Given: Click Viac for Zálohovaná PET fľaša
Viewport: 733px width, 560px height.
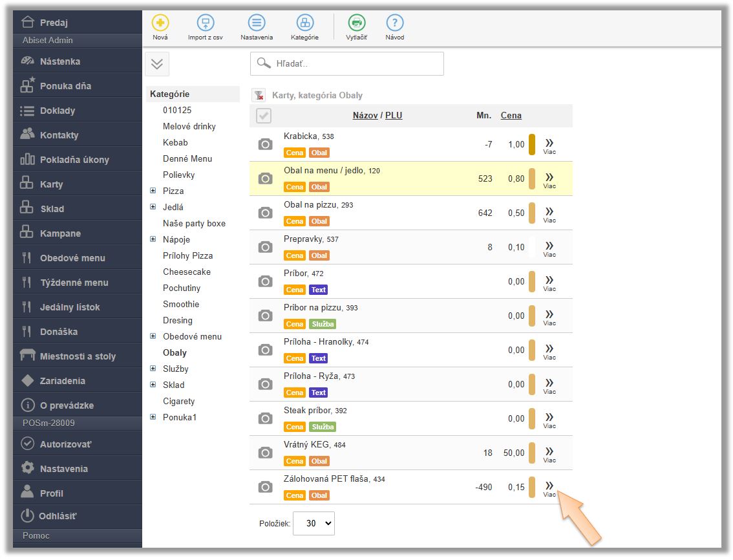Looking at the screenshot, I should pos(549,488).
